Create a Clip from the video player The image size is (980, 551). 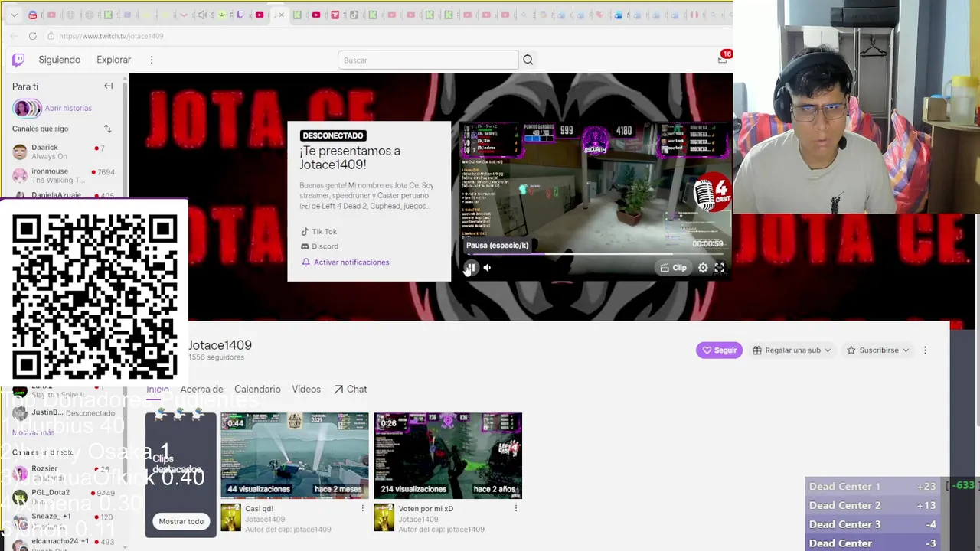[x=674, y=268]
